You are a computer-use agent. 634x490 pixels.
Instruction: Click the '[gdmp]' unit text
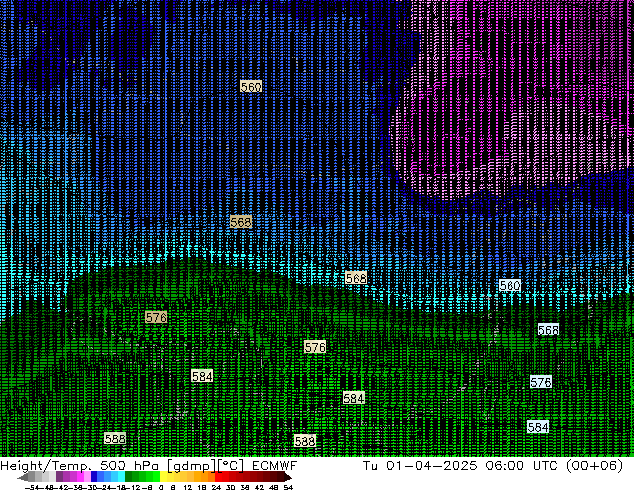click(x=192, y=466)
